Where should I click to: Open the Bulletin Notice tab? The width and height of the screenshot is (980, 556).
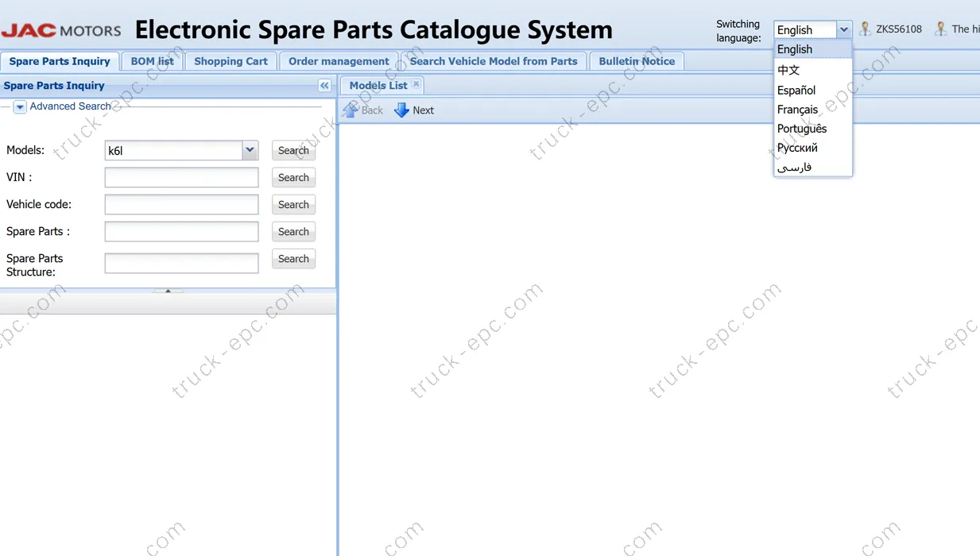point(636,61)
